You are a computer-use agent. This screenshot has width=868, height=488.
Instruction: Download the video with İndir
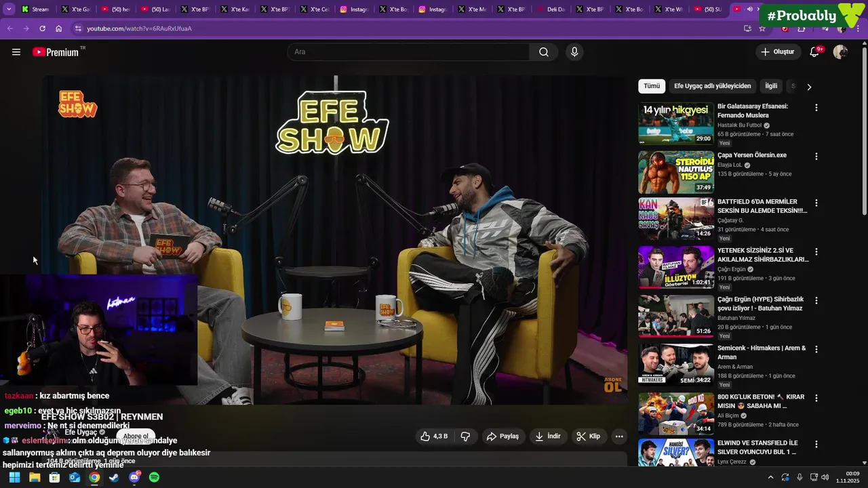548,436
